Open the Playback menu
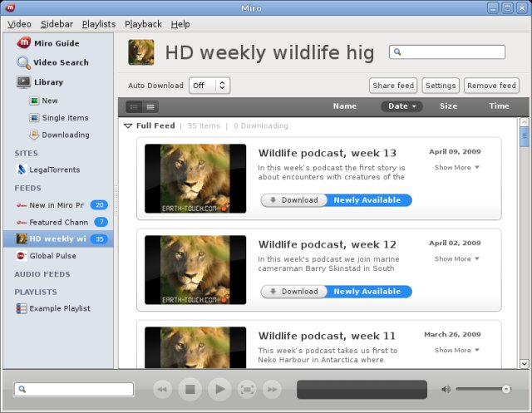532x413 pixels. (143, 24)
